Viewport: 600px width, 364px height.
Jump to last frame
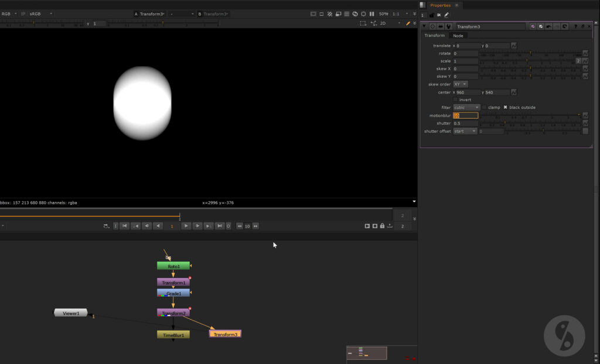(220, 226)
